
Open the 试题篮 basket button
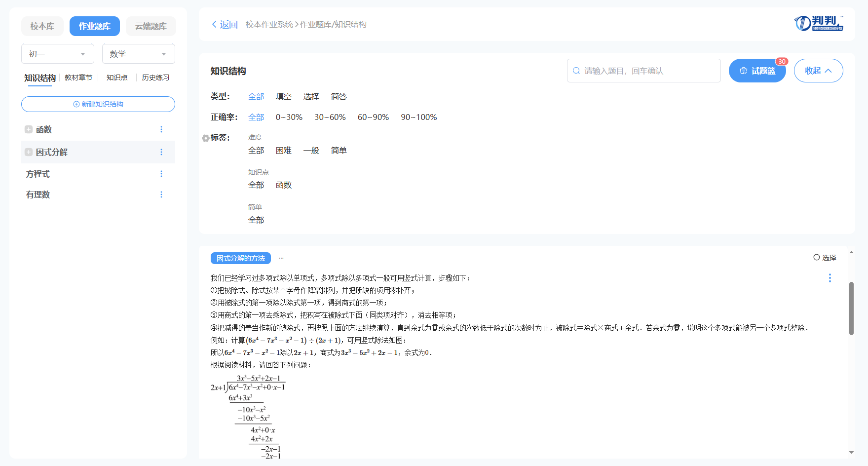757,71
